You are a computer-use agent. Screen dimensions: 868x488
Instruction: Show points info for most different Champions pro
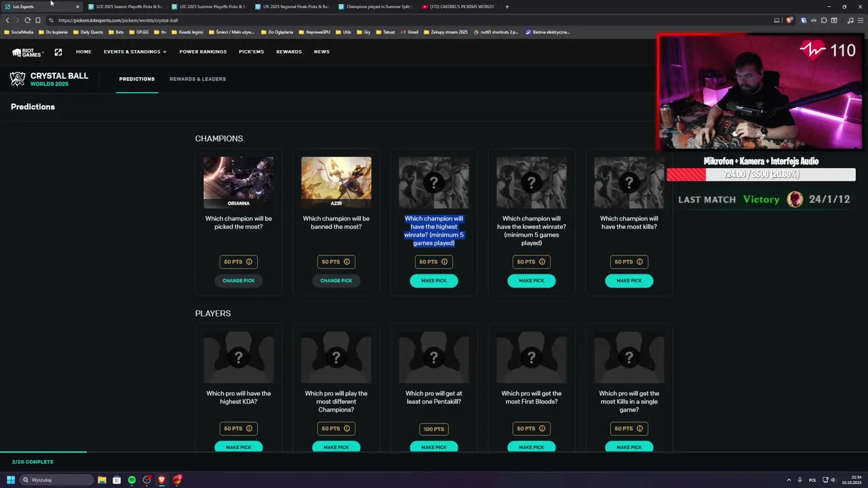[347, 428]
